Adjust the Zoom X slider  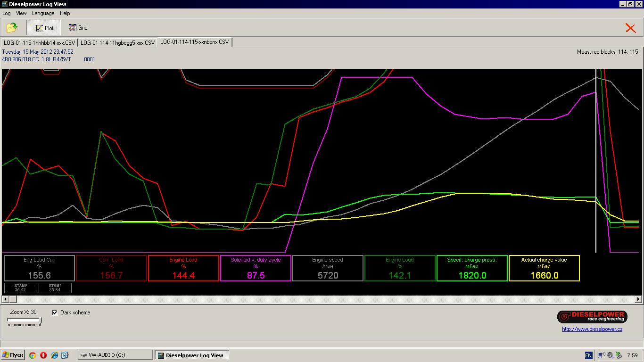tap(25, 321)
